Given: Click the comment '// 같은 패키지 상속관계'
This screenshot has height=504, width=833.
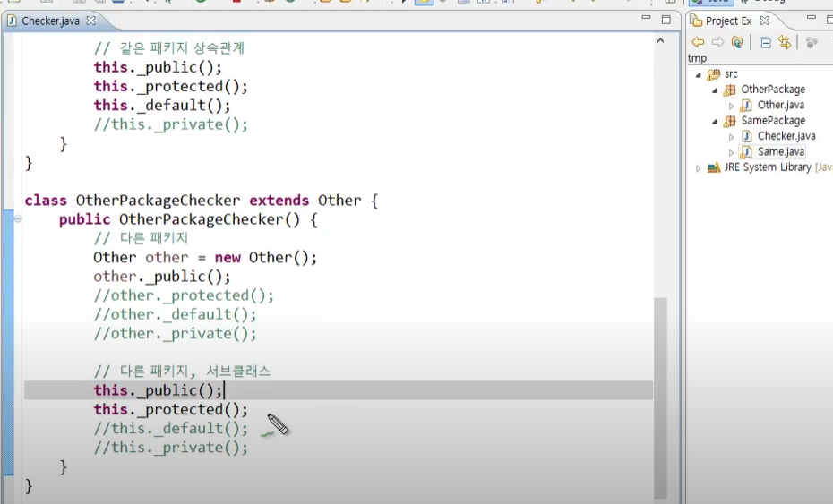Looking at the screenshot, I should [x=169, y=48].
